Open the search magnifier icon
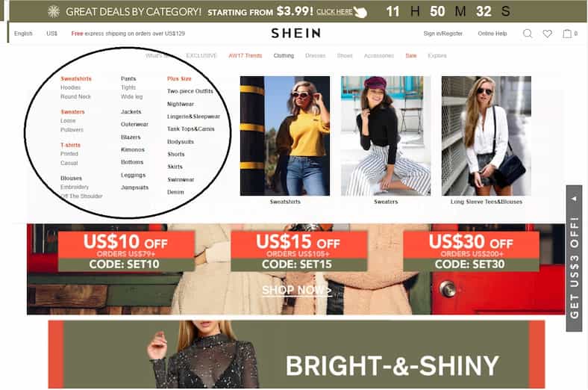588x390 pixels. (x=528, y=34)
